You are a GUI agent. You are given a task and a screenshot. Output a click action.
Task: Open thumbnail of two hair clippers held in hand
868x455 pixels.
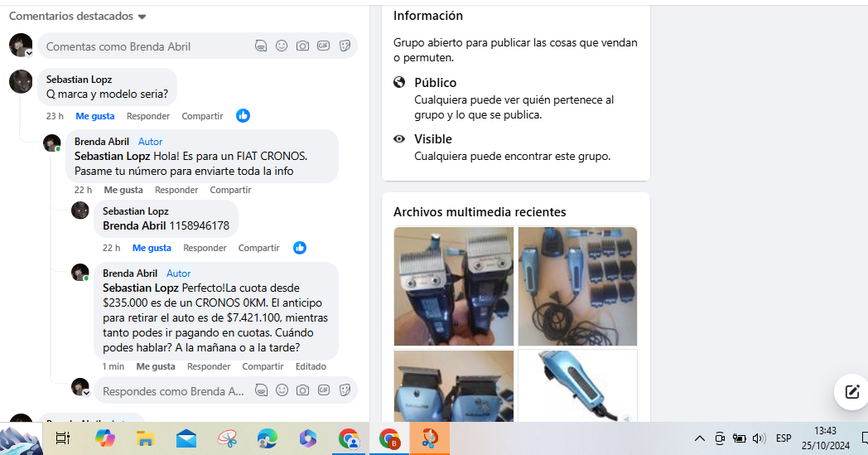point(453,286)
